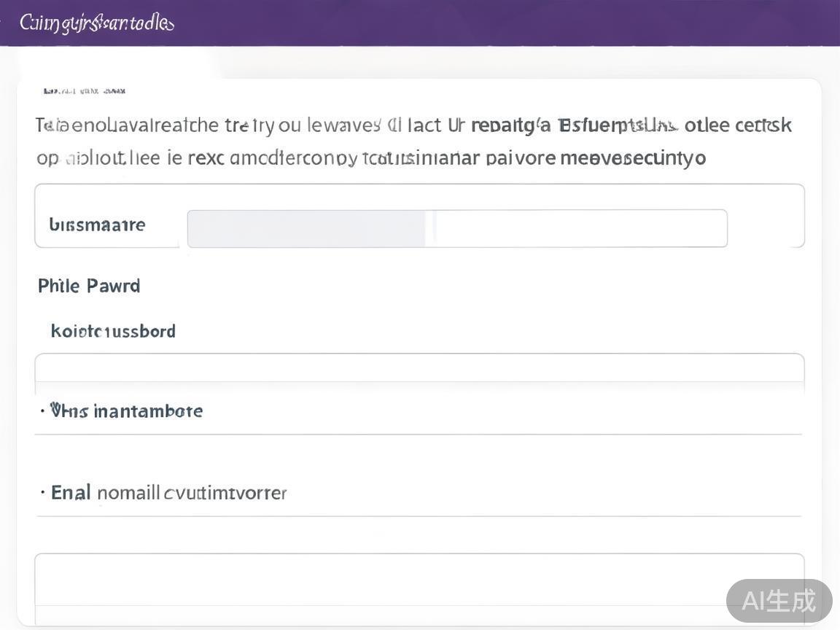Click the grey filled part of the bissmaaire field
This screenshot has width=840, height=630.
click(306, 228)
